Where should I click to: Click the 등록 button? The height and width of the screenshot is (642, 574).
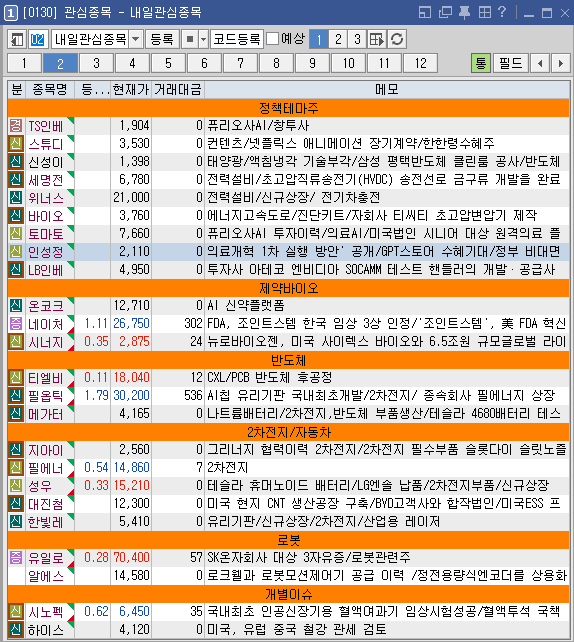[163, 39]
